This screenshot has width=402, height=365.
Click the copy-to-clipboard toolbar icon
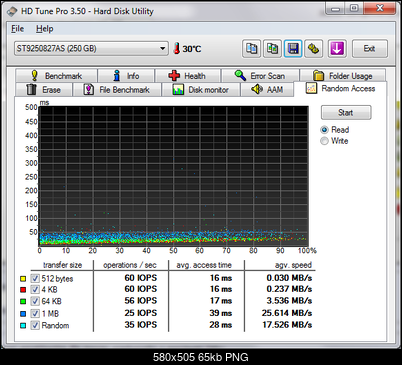pyautogui.click(x=251, y=49)
